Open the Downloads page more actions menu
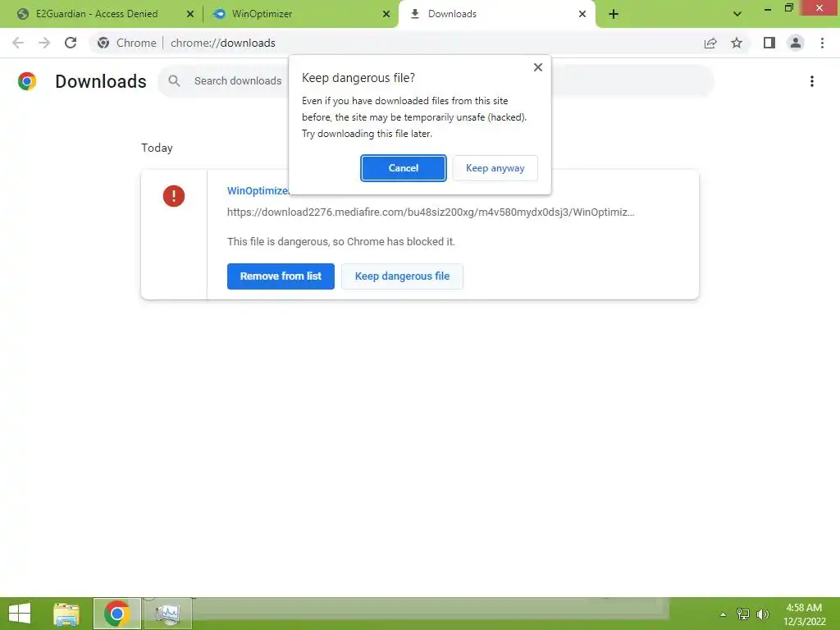Screen dimensions: 840x630 click(x=812, y=81)
